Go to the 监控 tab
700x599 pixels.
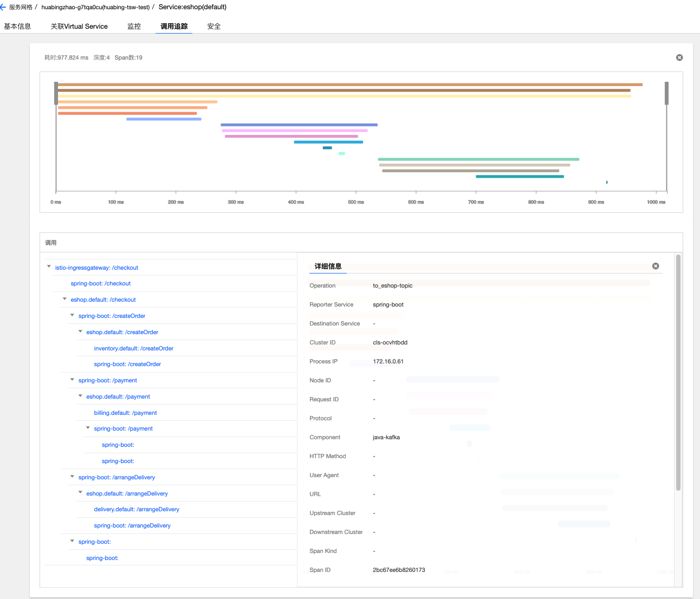point(134,26)
